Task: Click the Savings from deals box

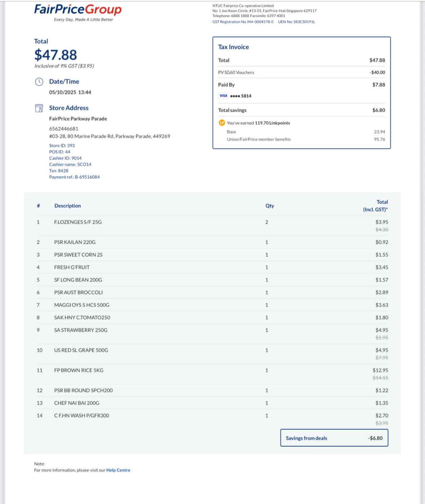Action: tap(334, 438)
